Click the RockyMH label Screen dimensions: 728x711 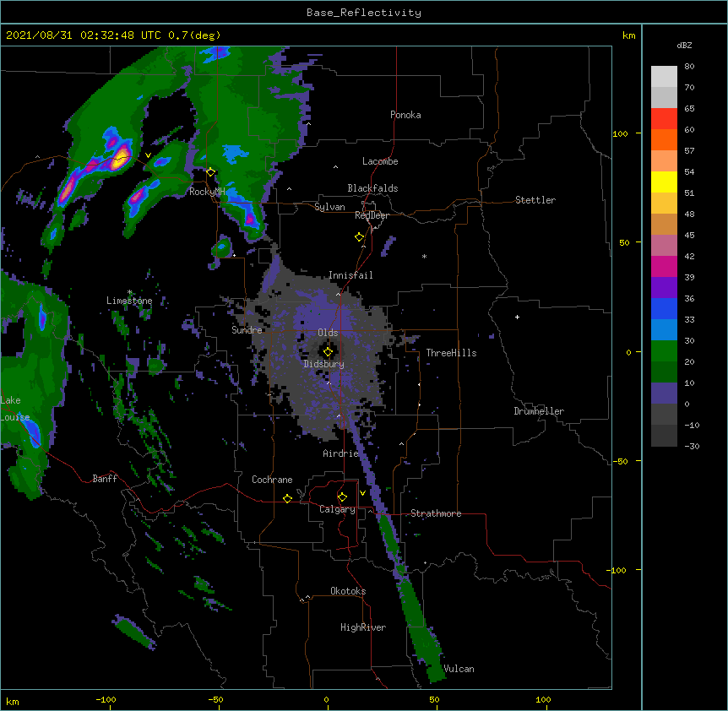tap(207, 192)
